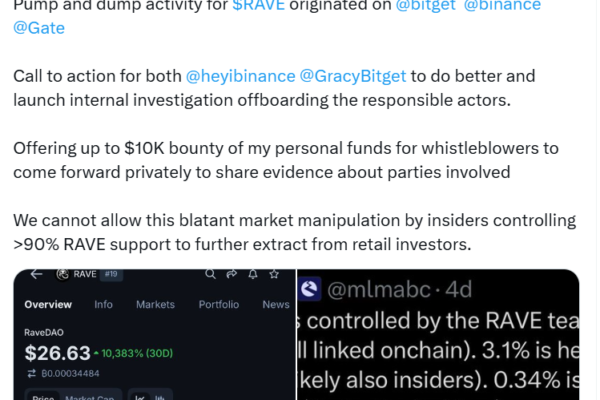Click the star favorite icon for RAVE
Screen dimensions: 600x400
(x=275, y=274)
